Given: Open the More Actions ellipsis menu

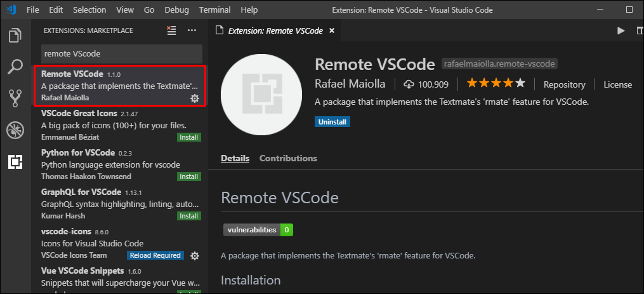Looking at the screenshot, I should pos(192,30).
